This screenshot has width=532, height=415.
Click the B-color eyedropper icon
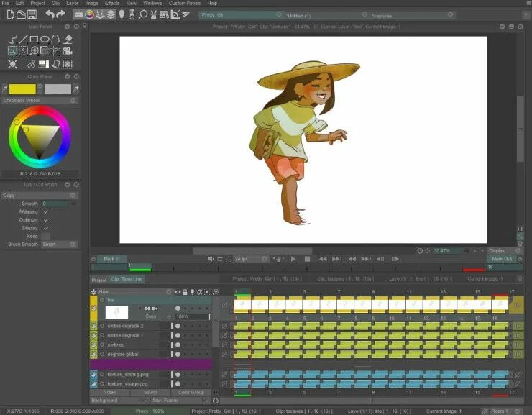[76, 89]
